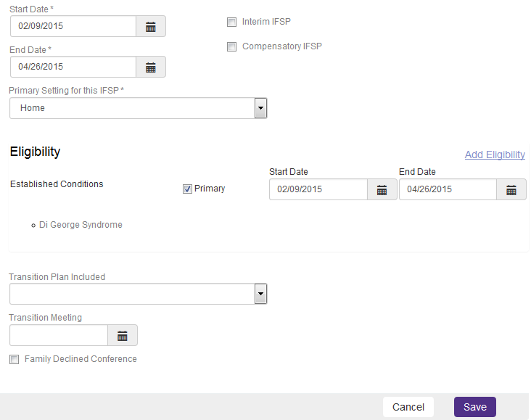This screenshot has height=420, width=531.
Task: Check the Interim IFSP checkbox
Action: tap(231, 22)
